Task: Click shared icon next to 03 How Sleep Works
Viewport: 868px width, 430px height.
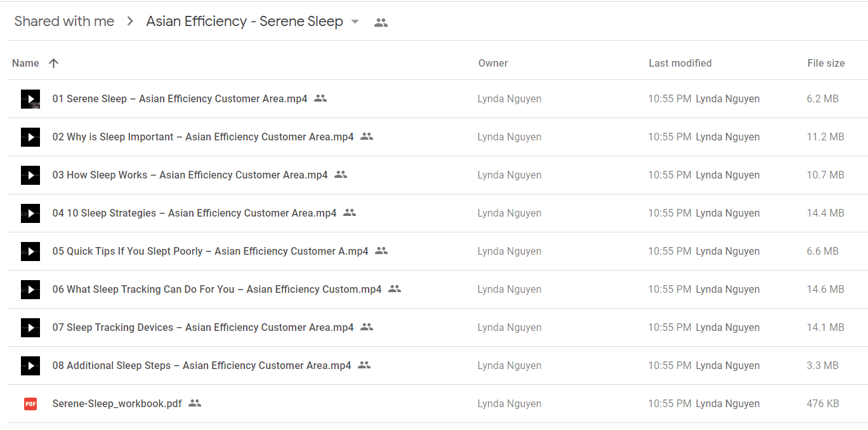Action: pyautogui.click(x=341, y=175)
